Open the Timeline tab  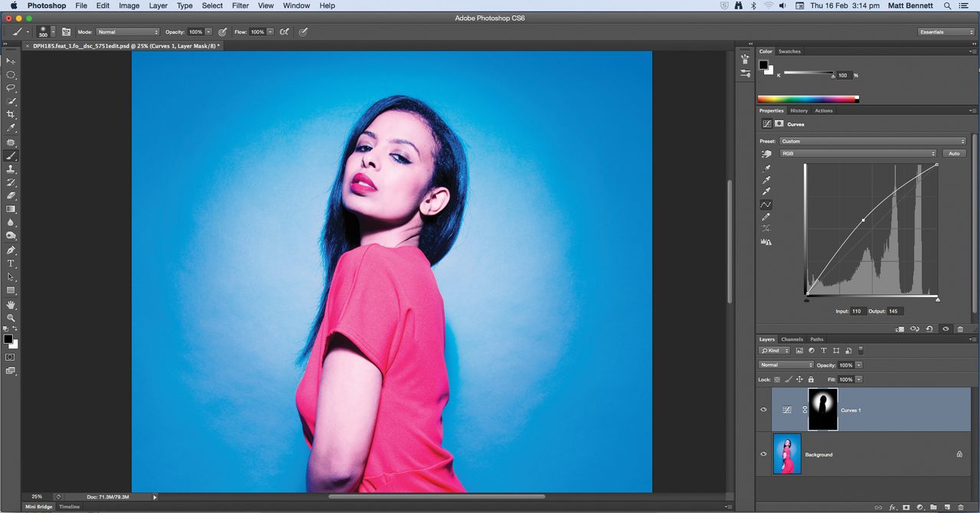(70, 507)
